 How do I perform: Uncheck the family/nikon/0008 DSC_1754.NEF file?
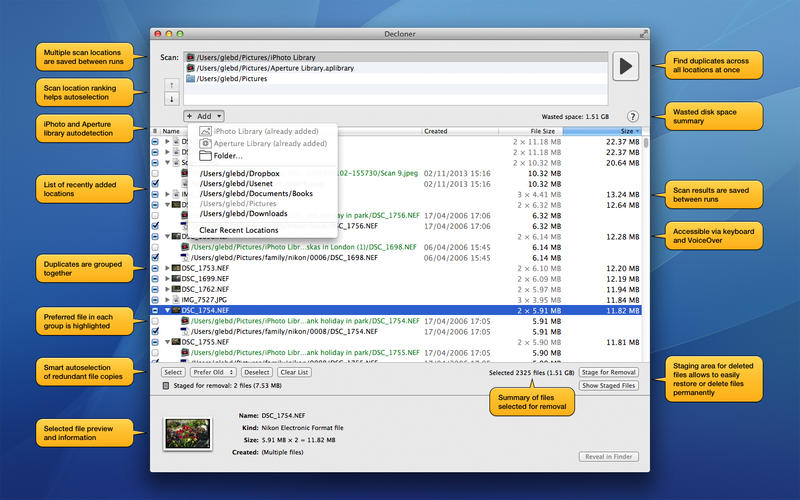tap(155, 333)
